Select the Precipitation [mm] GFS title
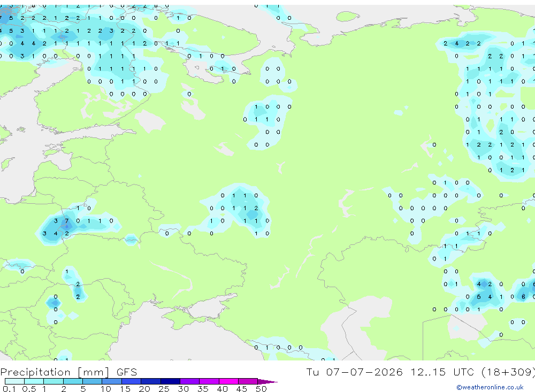The width and height of the screenshot is (535, 392). [68, 372]
